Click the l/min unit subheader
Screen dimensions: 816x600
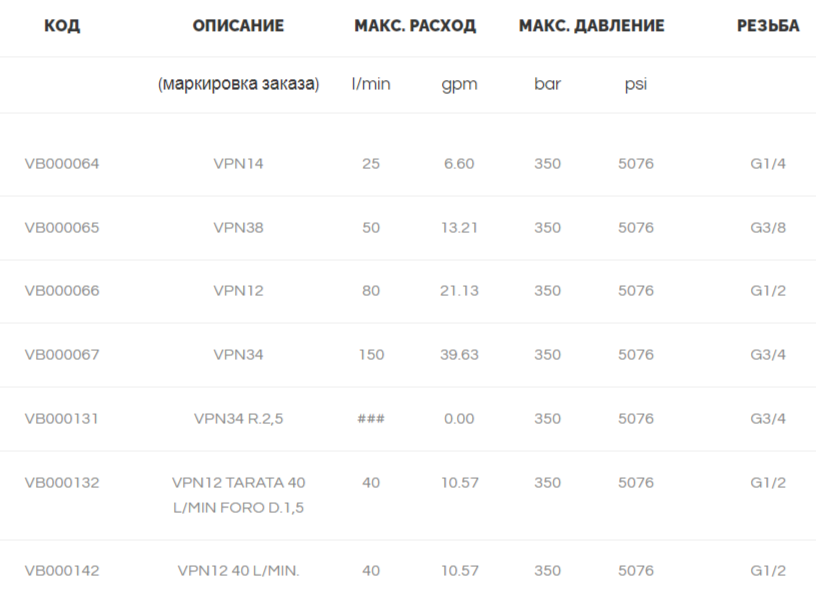[371, 84]
